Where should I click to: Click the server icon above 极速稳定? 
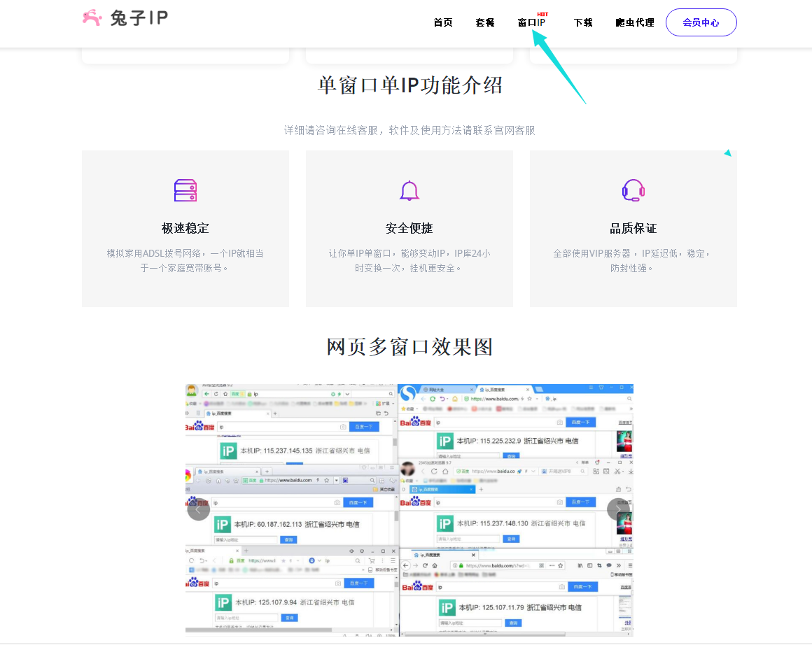pos(185,190)
